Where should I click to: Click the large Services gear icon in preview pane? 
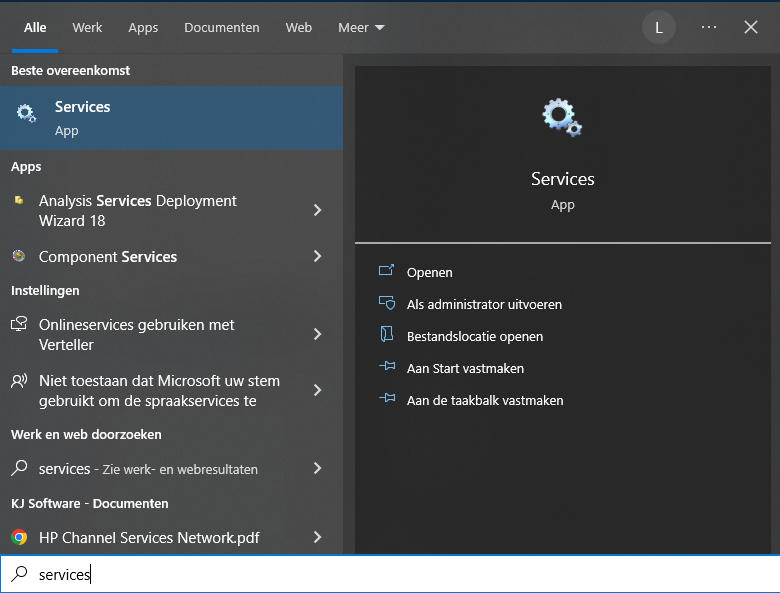(x=562, y=117)
